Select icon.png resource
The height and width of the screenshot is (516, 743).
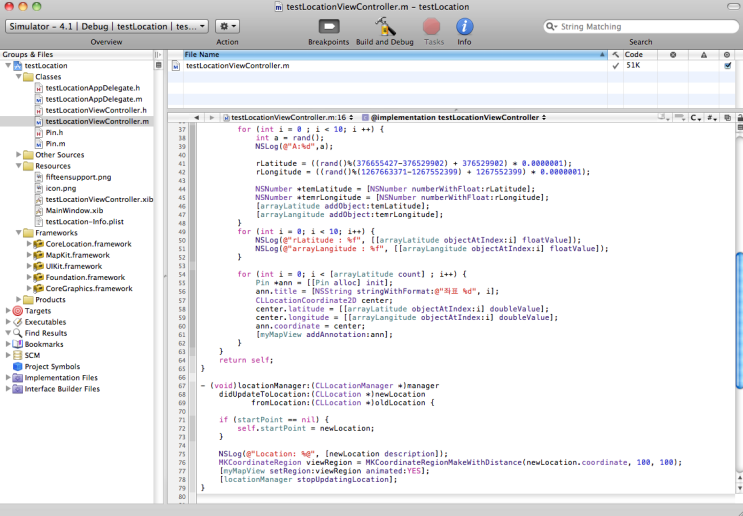(61, 188)
